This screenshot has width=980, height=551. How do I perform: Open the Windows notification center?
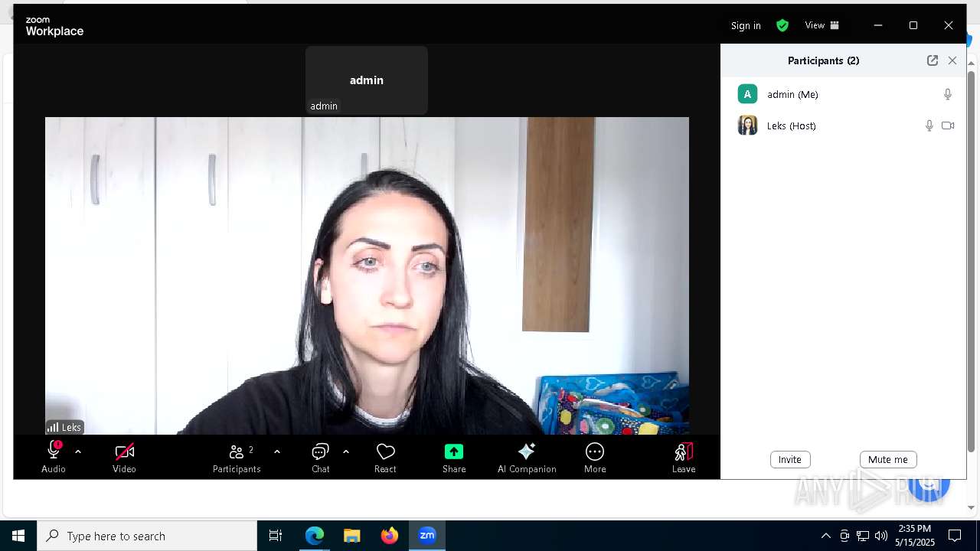pyautogui.click(x=955, y=536)
